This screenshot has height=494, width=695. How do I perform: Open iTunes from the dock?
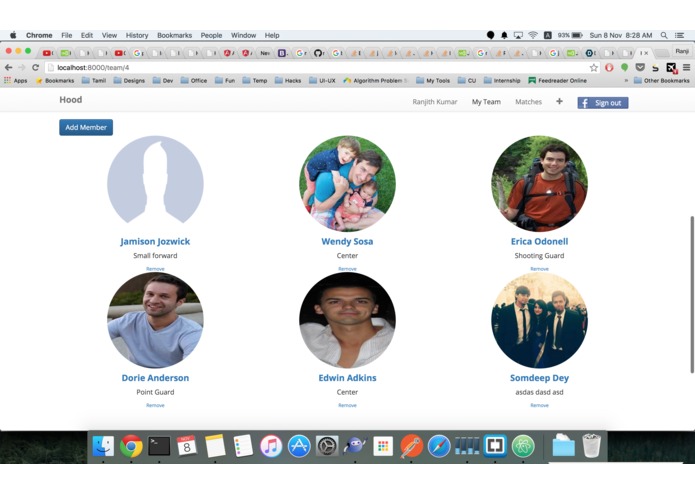[271, 446]
